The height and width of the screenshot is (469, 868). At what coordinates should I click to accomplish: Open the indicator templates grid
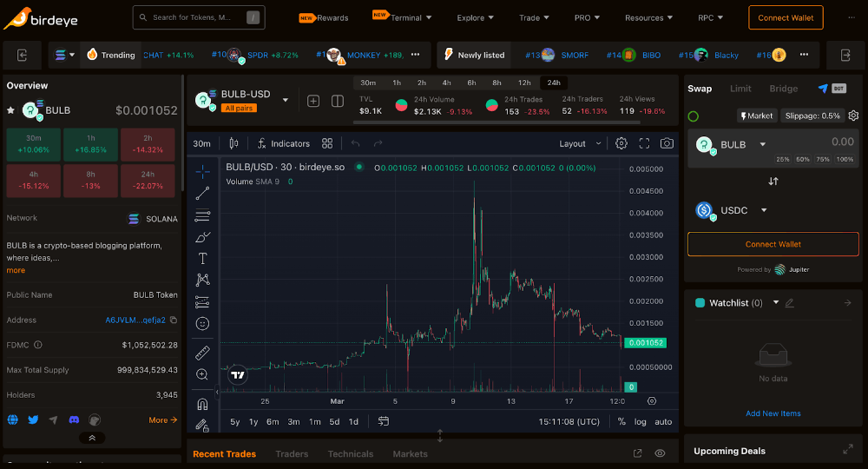coord(327,143)
